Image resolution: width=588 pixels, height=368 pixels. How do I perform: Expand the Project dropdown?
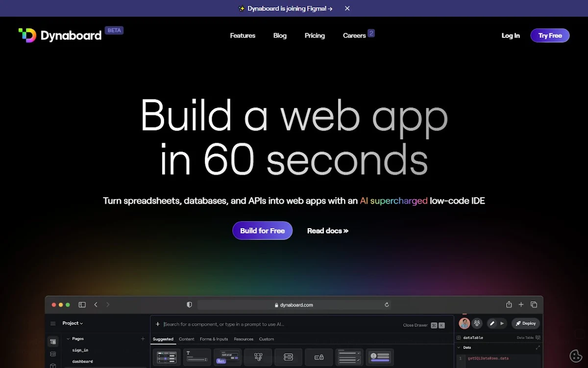(73, 323)
